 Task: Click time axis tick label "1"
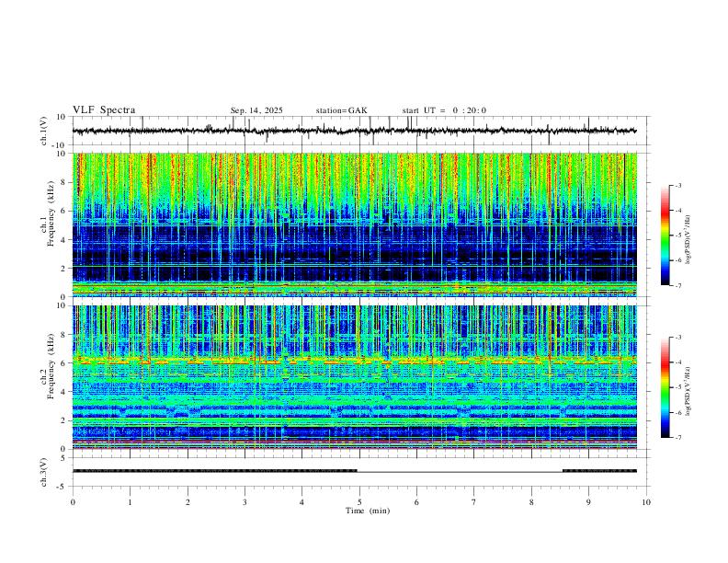click(x=130, y=502)
